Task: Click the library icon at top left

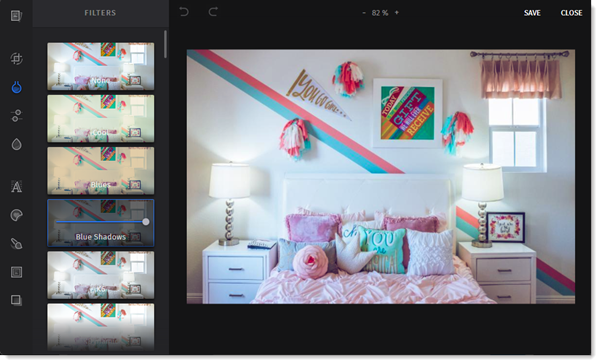Action: (16, 16)
